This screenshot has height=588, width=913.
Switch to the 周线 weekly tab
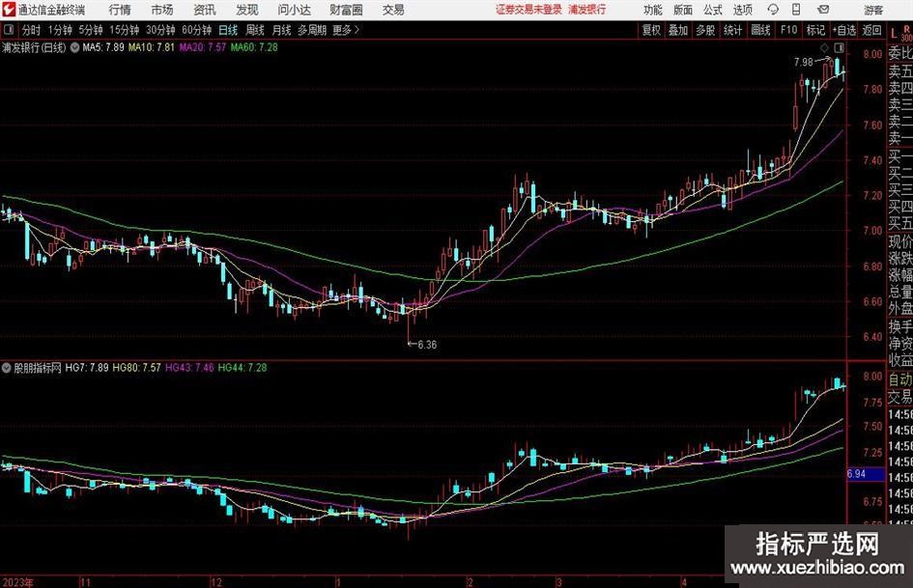[255, 30]
